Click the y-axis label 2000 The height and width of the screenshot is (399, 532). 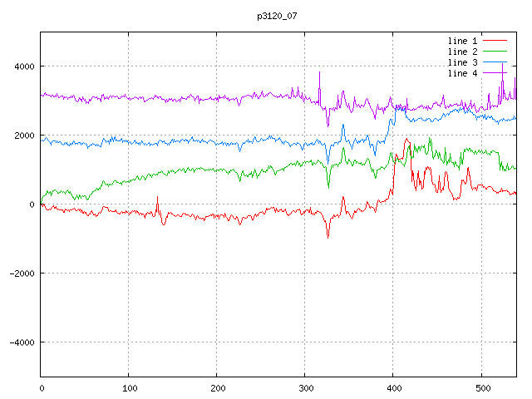coord(24,135)
